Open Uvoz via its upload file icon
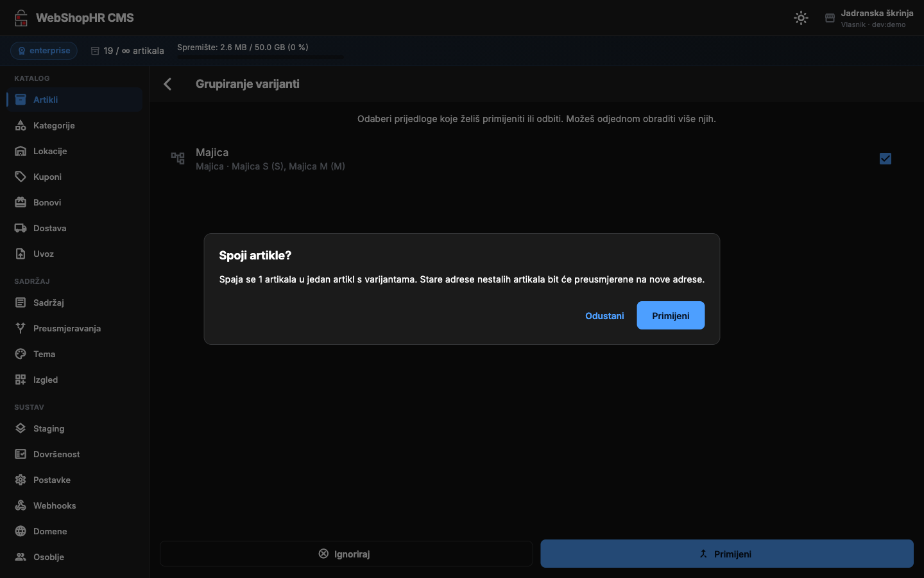This screenshot has width=924, height=578. click(21, 254)
